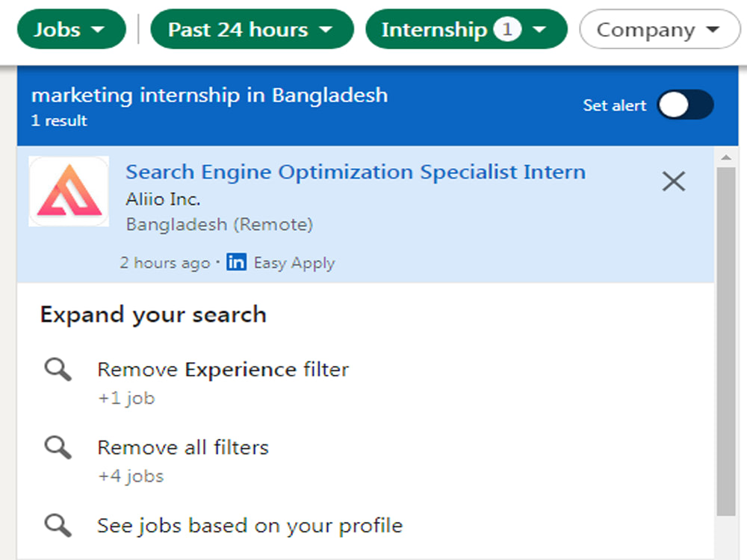Click the Aliio Inc. company logo
This screenshot has height=560, width=747.
coord(69,191)
